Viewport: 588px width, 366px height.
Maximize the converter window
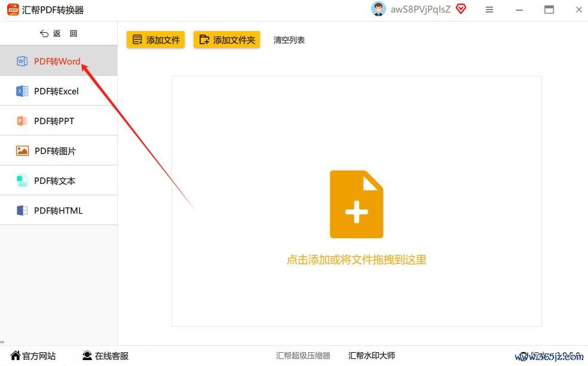coord(549,10)
